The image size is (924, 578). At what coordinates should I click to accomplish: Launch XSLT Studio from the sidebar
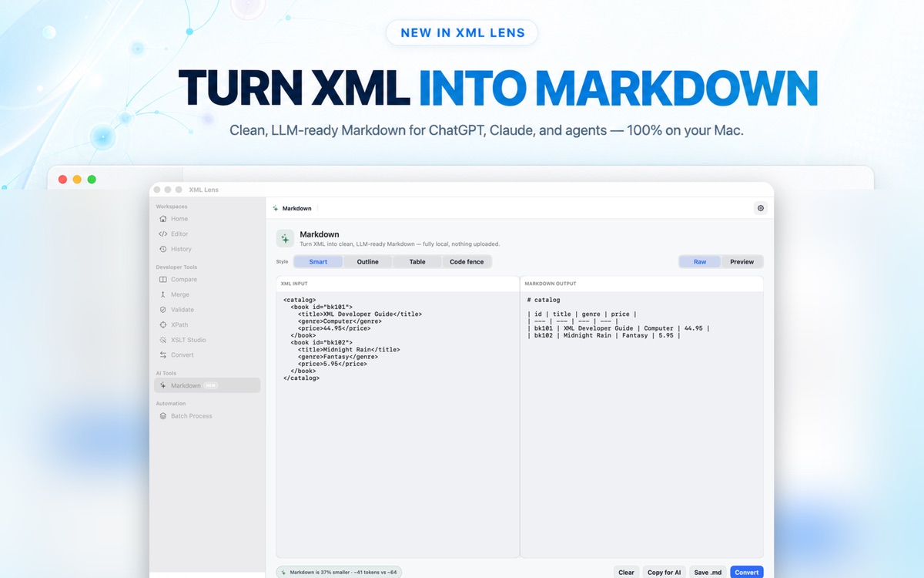coord(206,340)
